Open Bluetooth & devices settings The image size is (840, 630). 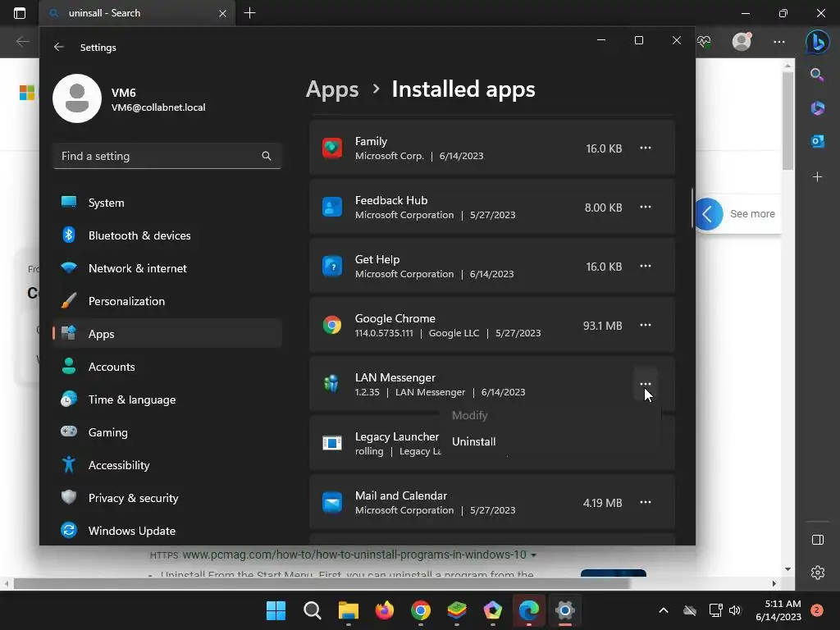point(167,235)
